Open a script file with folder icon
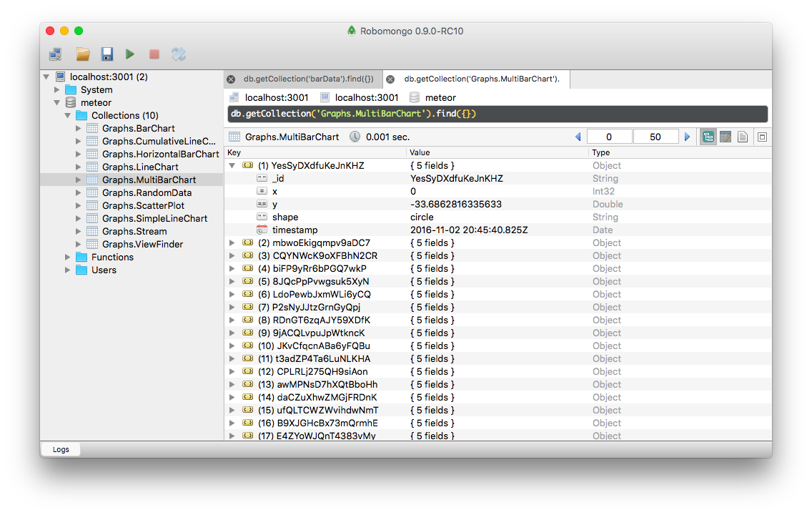This screenshot has width=812, height=515. click(x=83, y=54)
